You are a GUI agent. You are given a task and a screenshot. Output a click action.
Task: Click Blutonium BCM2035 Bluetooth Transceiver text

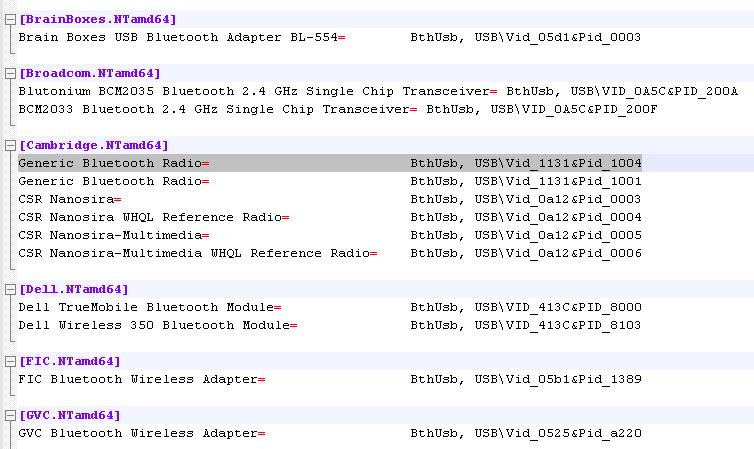click(254, 91)
